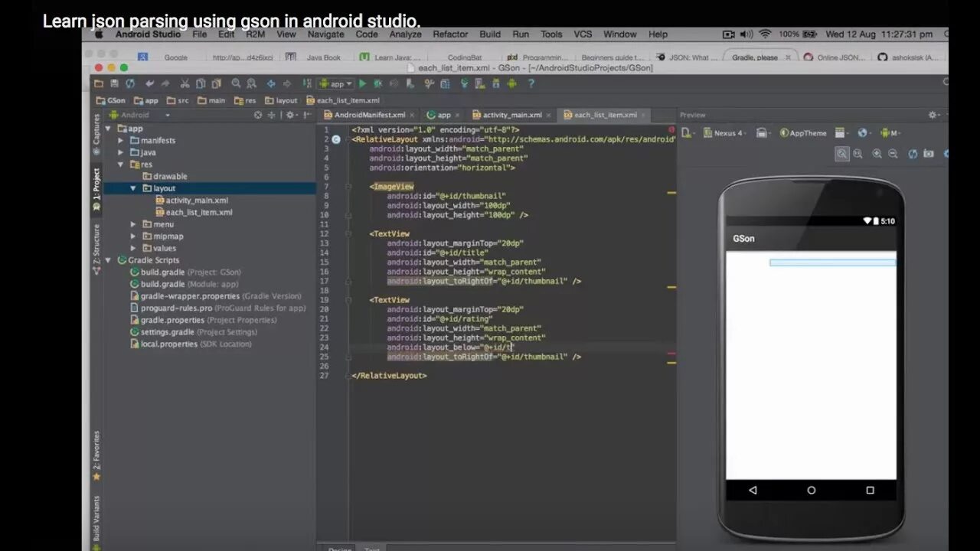The width and height of the screenshot is (980, 551).
Task: Open the locale globe dropdown in Preview
Action: point(864,133)
